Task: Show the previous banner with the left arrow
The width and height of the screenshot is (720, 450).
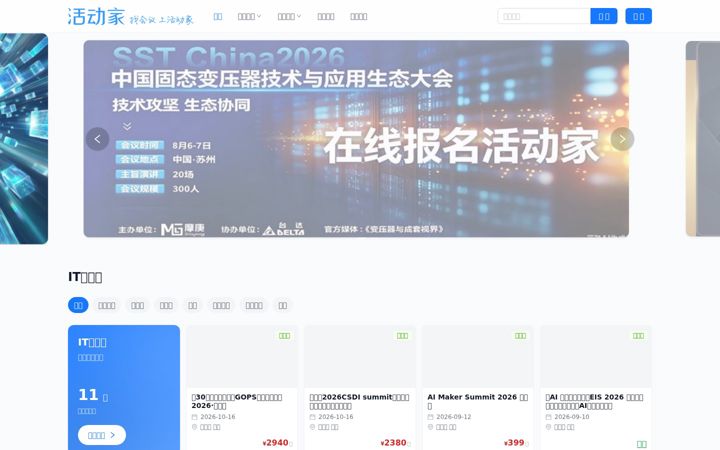Action: [97, 139]
